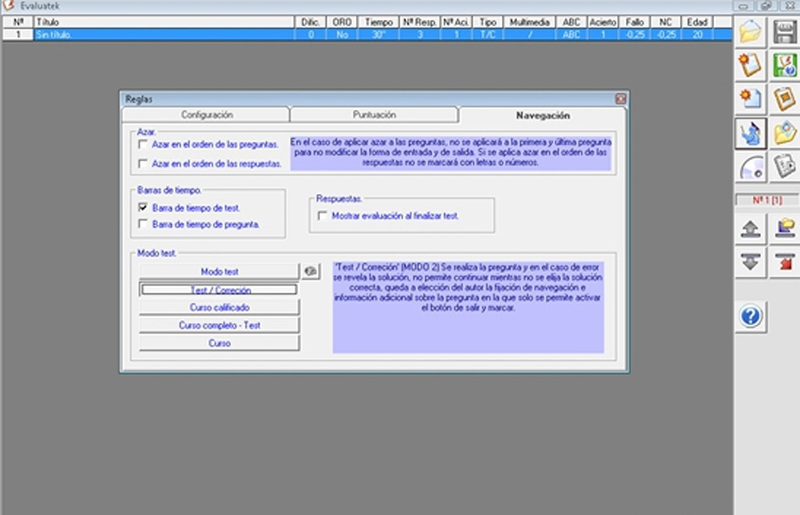Click the Multimedia column header
The image size is (800, 515).
tap(530, 22)
